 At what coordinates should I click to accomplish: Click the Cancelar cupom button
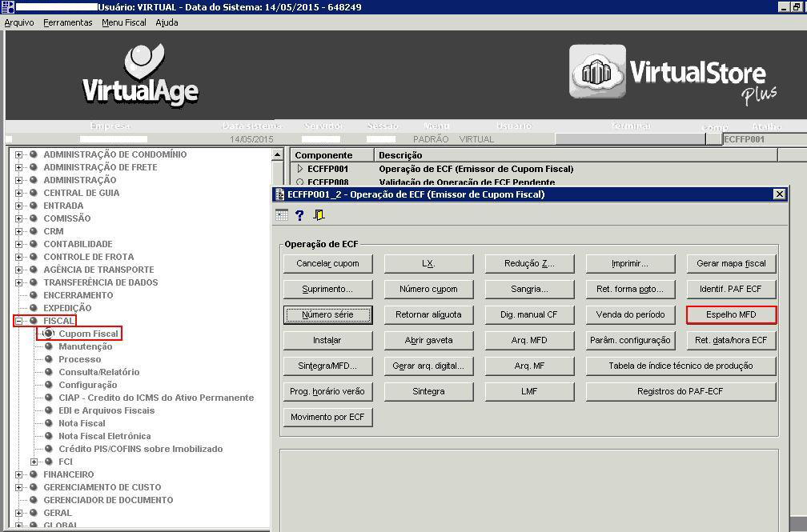[328, 263]
